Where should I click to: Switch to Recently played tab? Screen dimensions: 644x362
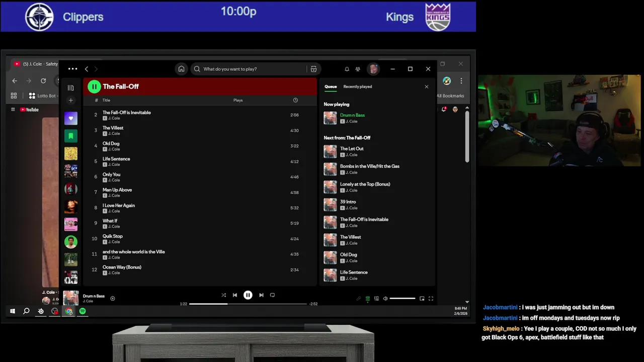[x=358, y=86]
